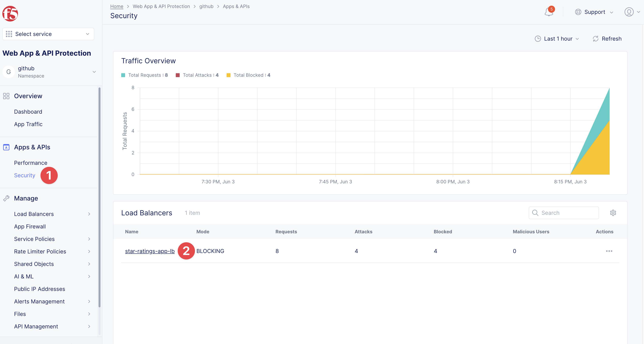This screenshot has width=644, height=344.
Task: Open Performance under Apps & APIs
Action: [30, 163]
